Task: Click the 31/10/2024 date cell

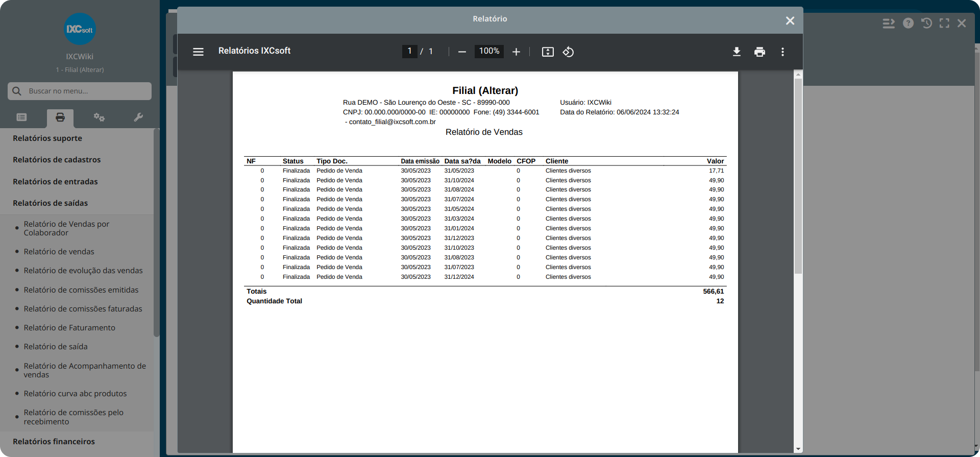Action: coord(459,181)
